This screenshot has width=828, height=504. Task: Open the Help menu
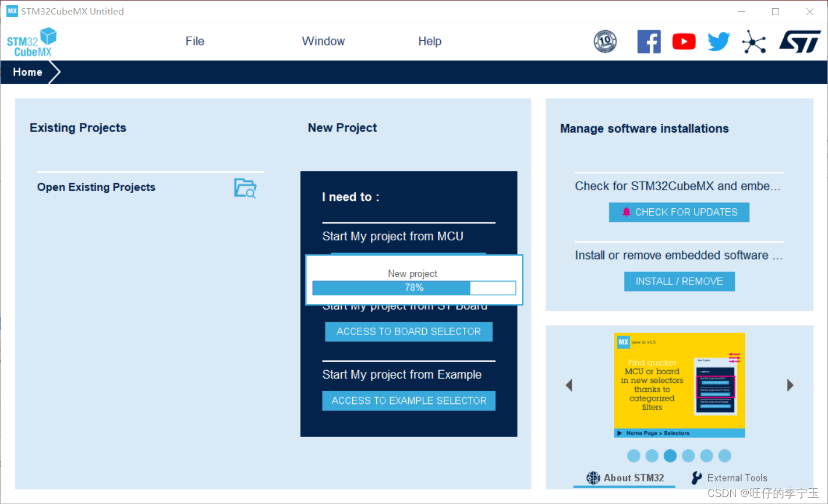[430, 41]
